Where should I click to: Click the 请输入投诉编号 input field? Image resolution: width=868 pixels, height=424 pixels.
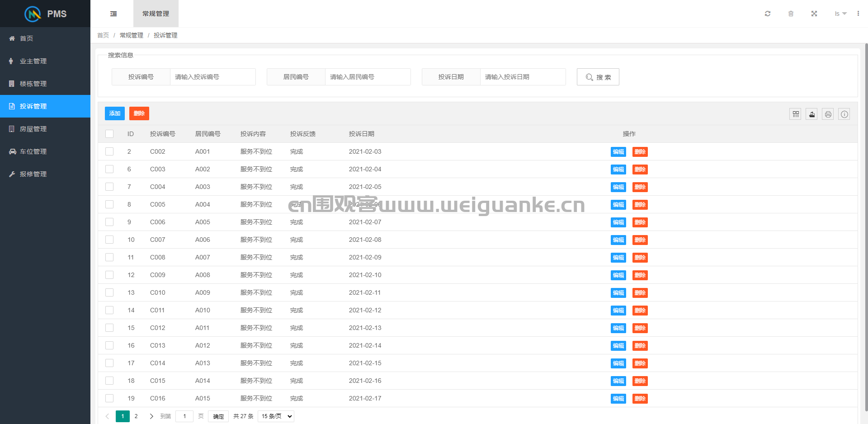[212, 77]
